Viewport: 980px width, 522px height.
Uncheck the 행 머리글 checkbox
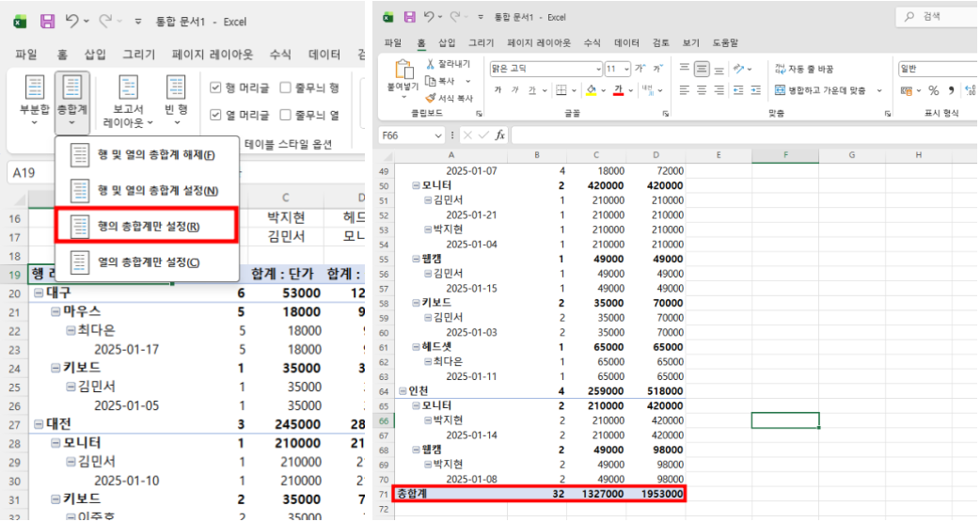pos(215,87)
